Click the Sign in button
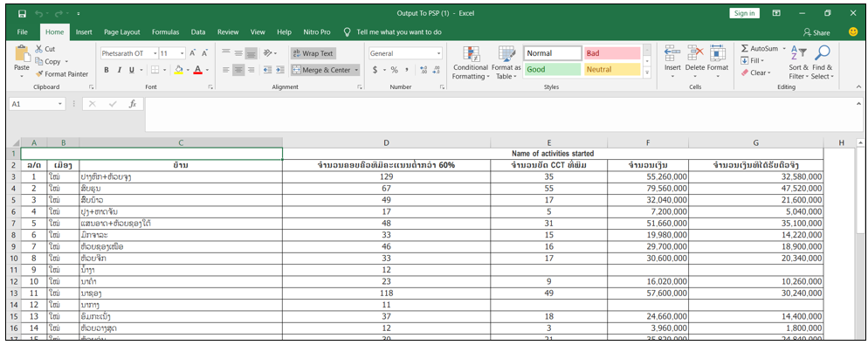The width and height of the screenshot is (868, 345). (x=744, y=13)
